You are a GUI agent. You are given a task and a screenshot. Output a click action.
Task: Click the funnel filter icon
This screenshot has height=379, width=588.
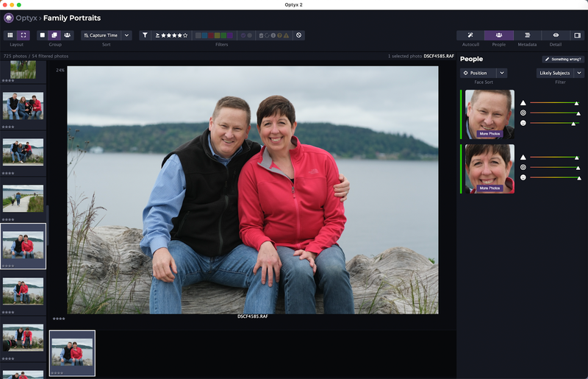coord(145,35)
